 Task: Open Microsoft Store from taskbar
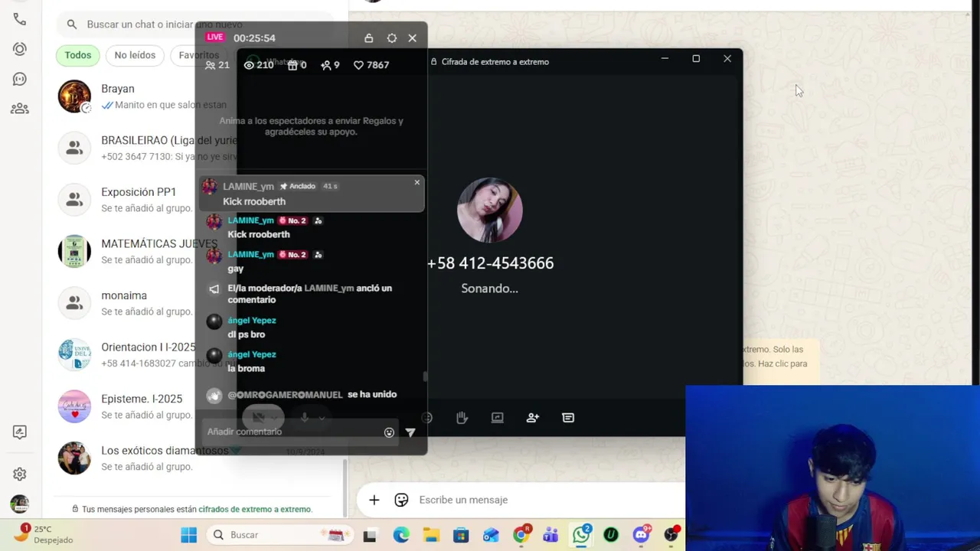[x=461, y=535]
